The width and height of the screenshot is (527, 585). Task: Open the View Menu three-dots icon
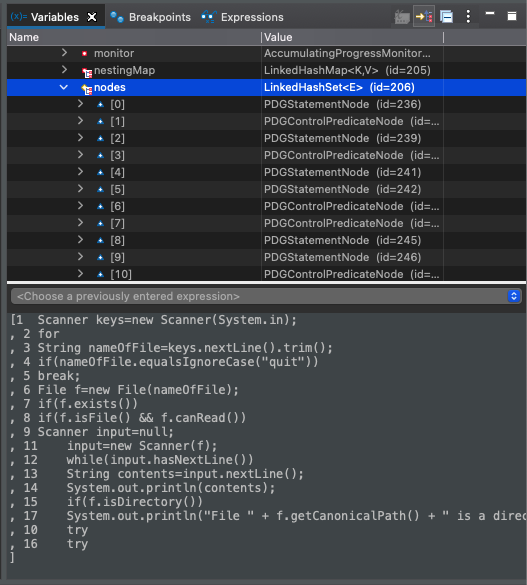click(x=468, y=16)
